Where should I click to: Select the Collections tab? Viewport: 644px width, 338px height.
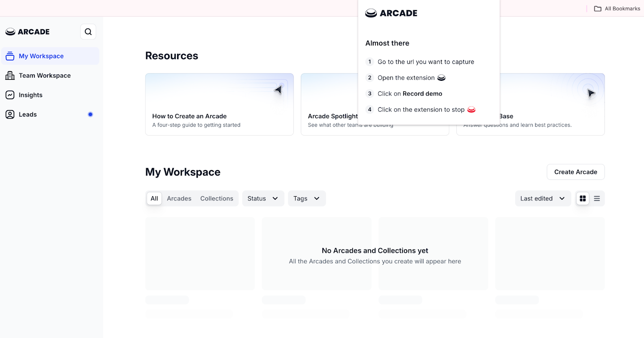click(217, 199)
